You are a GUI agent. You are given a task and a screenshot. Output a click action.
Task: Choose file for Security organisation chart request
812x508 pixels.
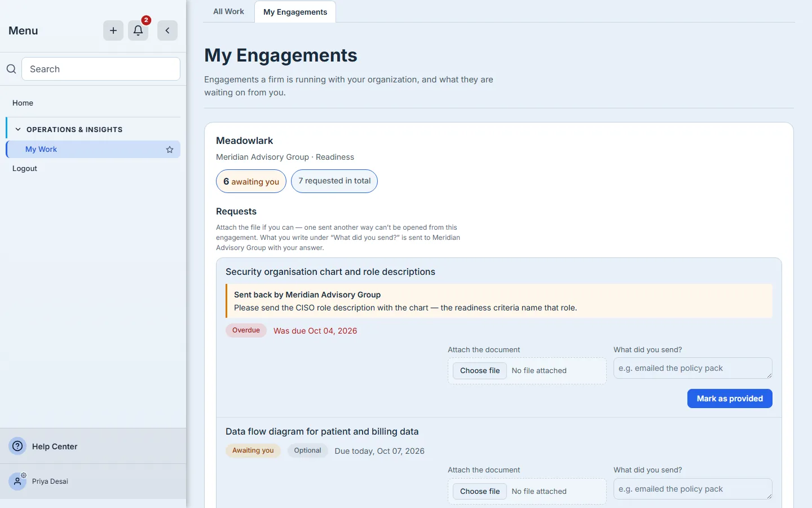(480, 370)
